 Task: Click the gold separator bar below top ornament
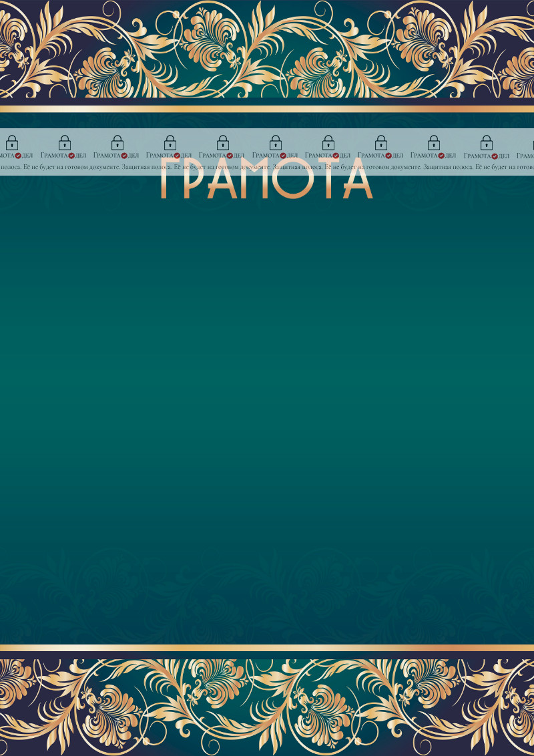(x=267, y=107)
